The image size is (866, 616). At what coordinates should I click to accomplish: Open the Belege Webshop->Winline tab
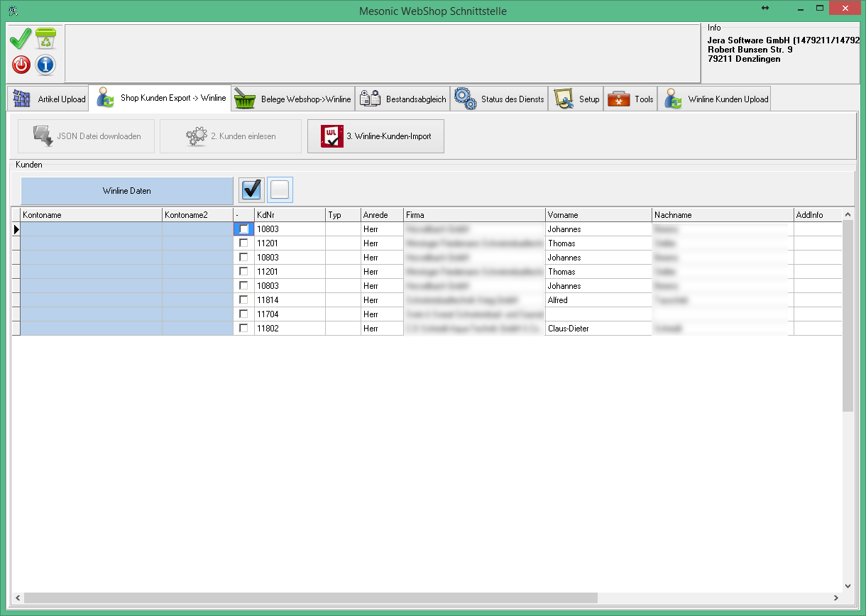point(293,99)
